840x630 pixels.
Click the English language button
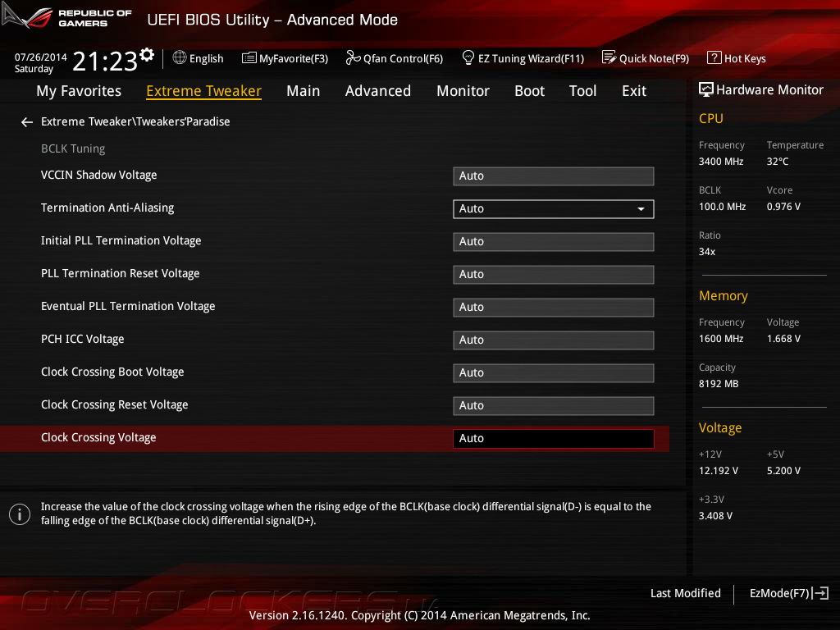(x=206, y=58)
